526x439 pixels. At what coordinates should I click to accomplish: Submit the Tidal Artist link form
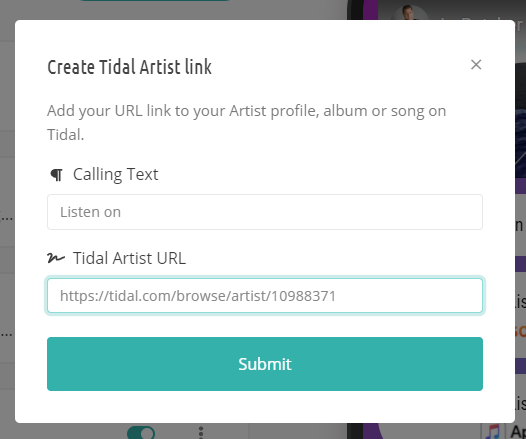265,364
